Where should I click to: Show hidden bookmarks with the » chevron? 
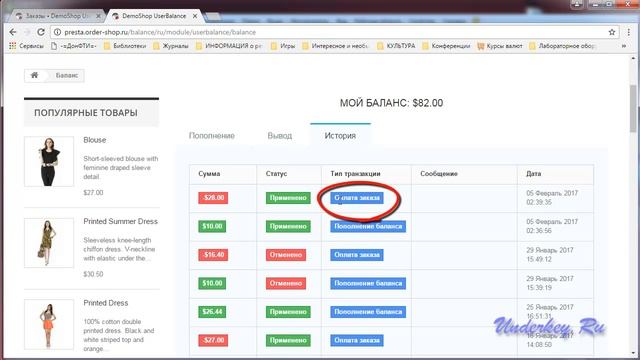pyautogui.click(x=624, y=46)
